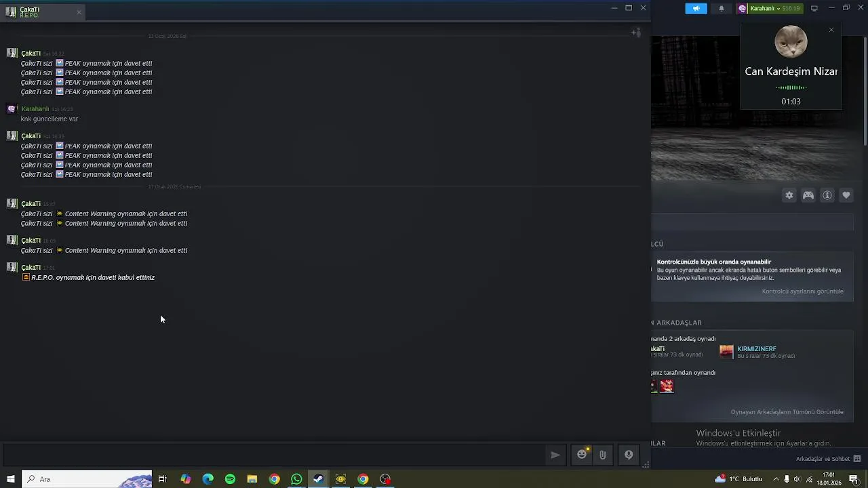868x488 pixels.
Task: Open network settings tray icon
Action: 809,479
